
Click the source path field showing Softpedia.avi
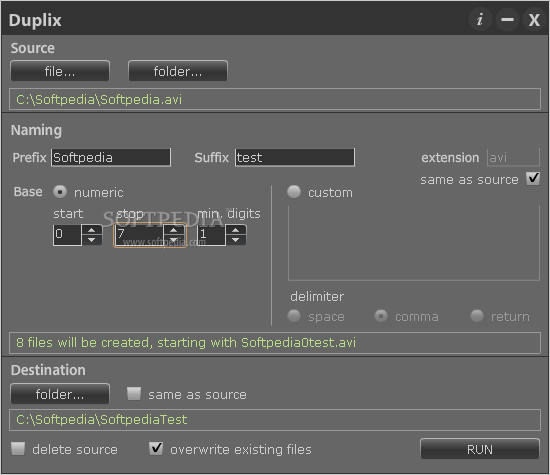275,99
